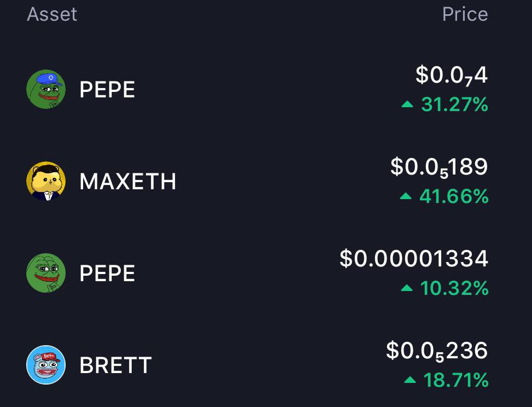
Task: Tap the MAXETH hamster avatar icon
Action: click(46, 181)
